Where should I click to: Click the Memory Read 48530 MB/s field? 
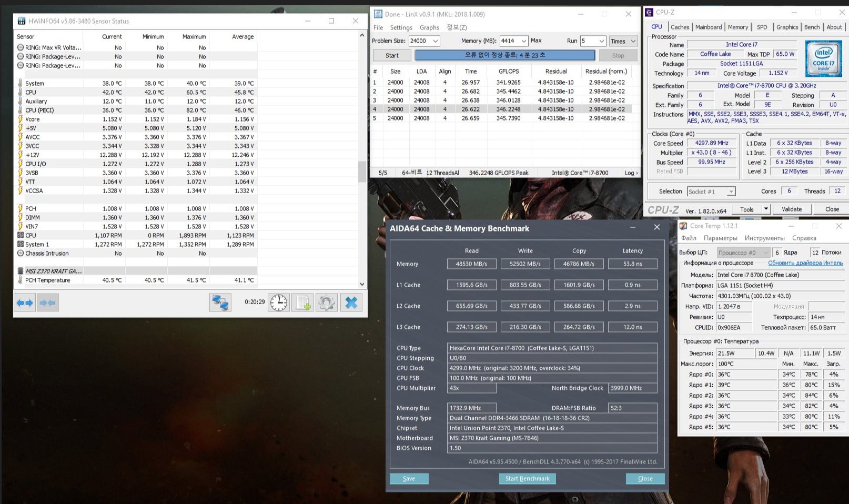[x=471, y=264]
